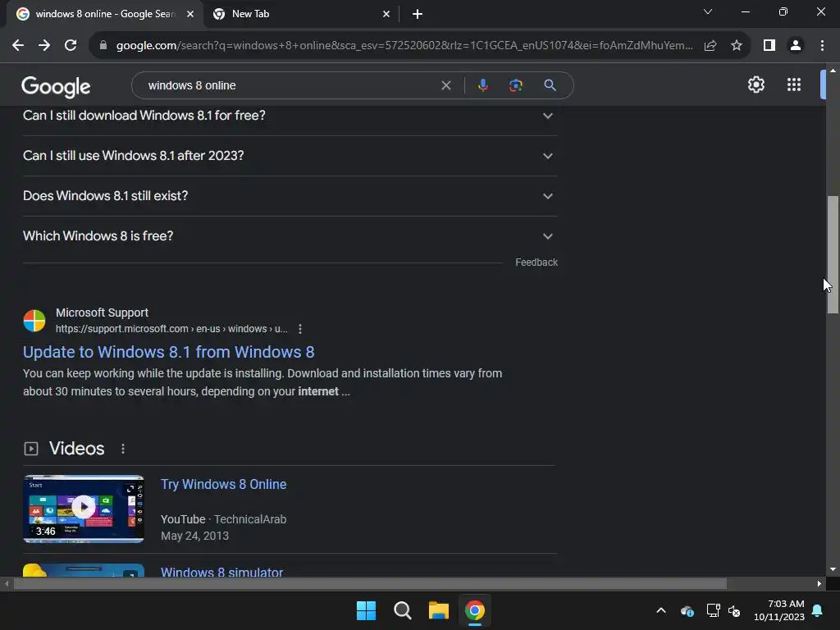Open the tab search dropdown
The image size is (840, 630).
(708, 11)
